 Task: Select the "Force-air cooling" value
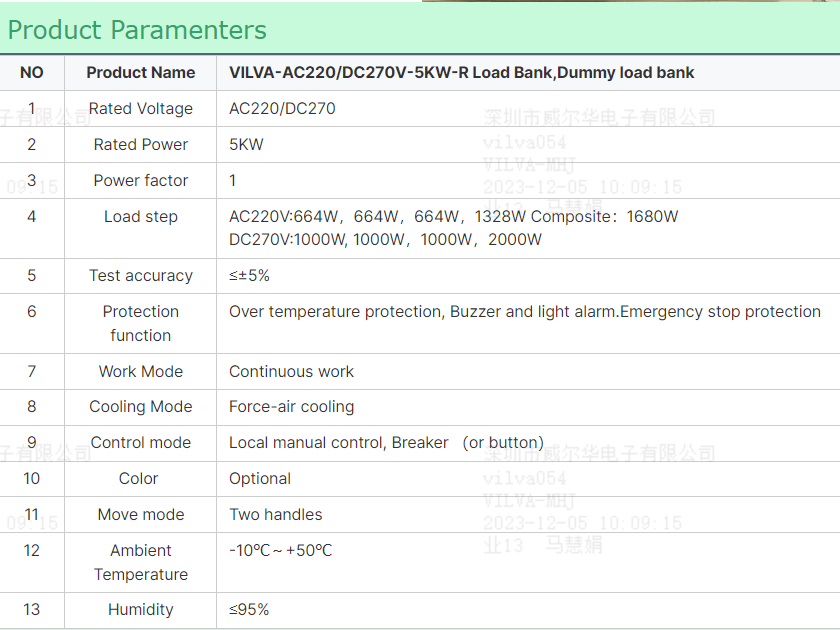pyautogui.click(x=291, y=407)
